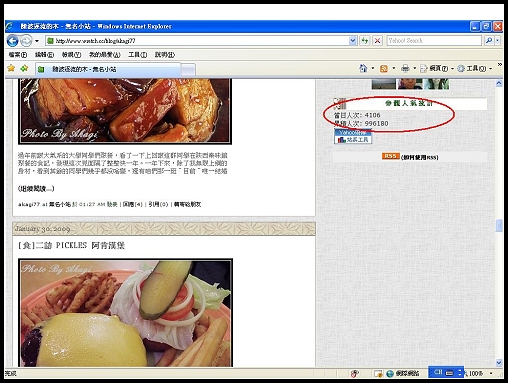
Task: Open the 說明(H) Help menu
Action: click(165, 55)
